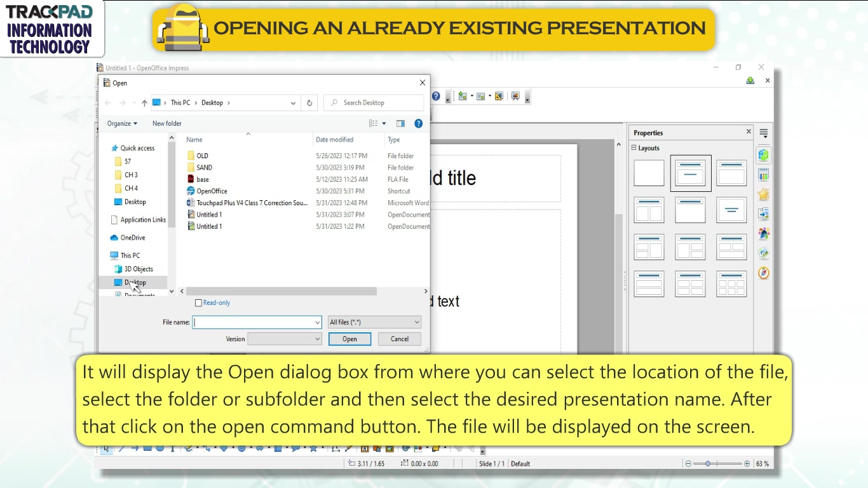This screenshot has height=488, width=868.
Task: Click the Help icon in Impress toolbar
Action: [436, 96]
